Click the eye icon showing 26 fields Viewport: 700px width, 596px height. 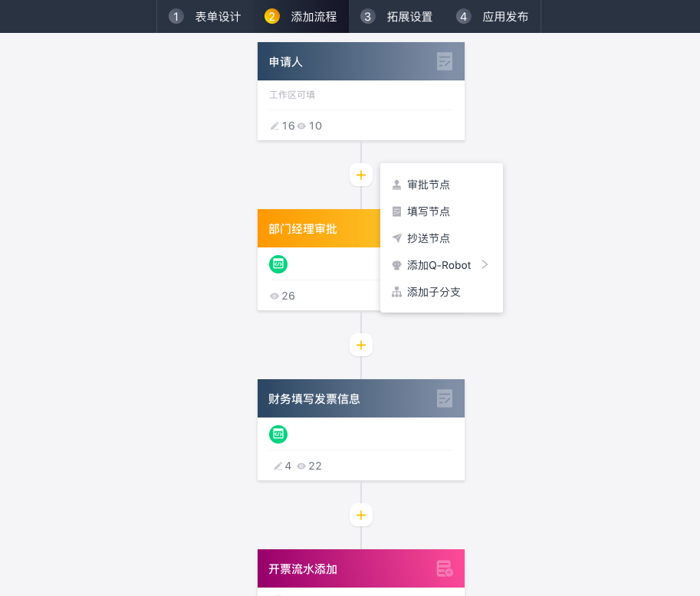274,296
